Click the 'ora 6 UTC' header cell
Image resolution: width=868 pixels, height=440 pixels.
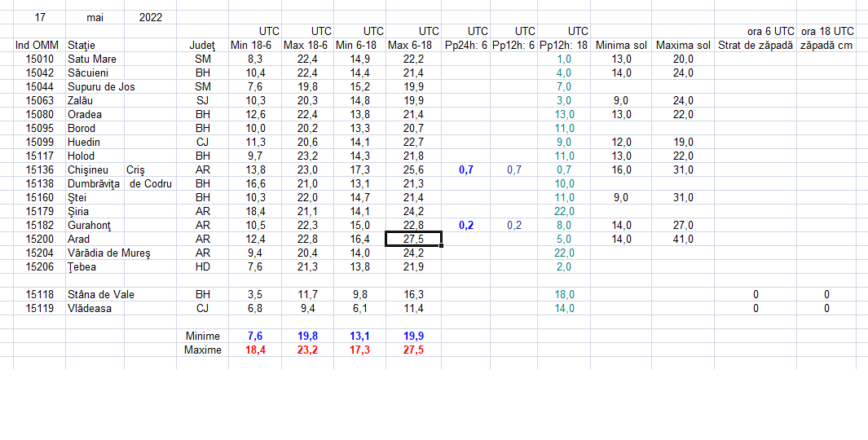click(756, 31)
